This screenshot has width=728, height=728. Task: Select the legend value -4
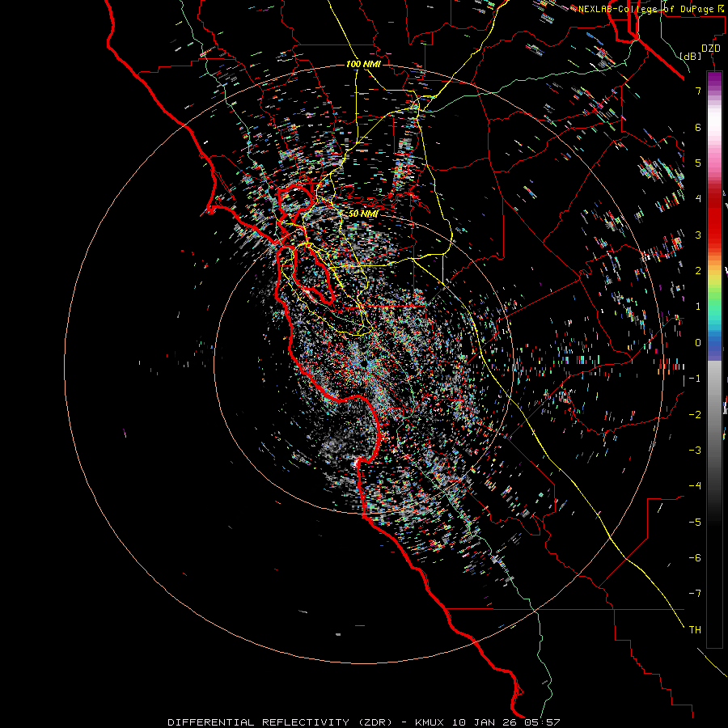[695, 486]
